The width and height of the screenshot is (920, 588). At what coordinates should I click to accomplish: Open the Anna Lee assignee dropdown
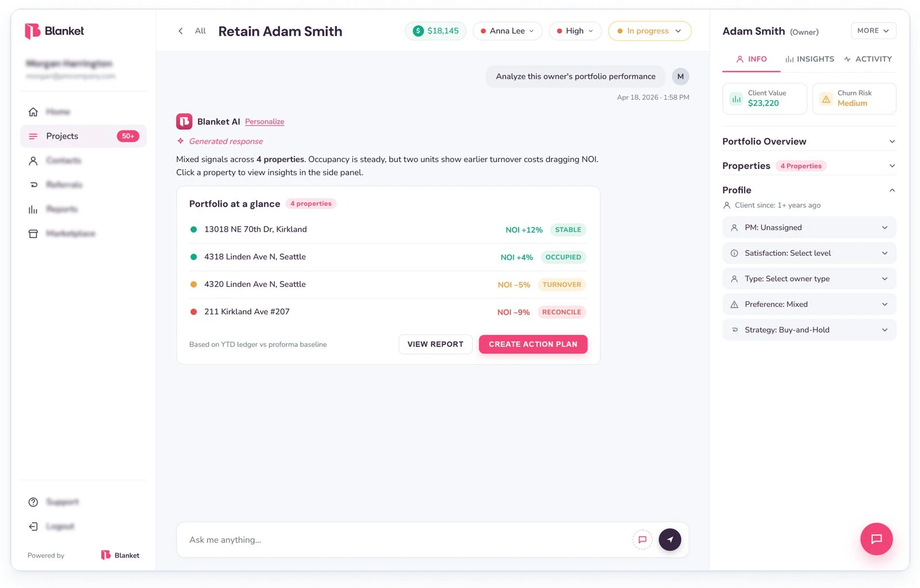[x=507, y=31]
